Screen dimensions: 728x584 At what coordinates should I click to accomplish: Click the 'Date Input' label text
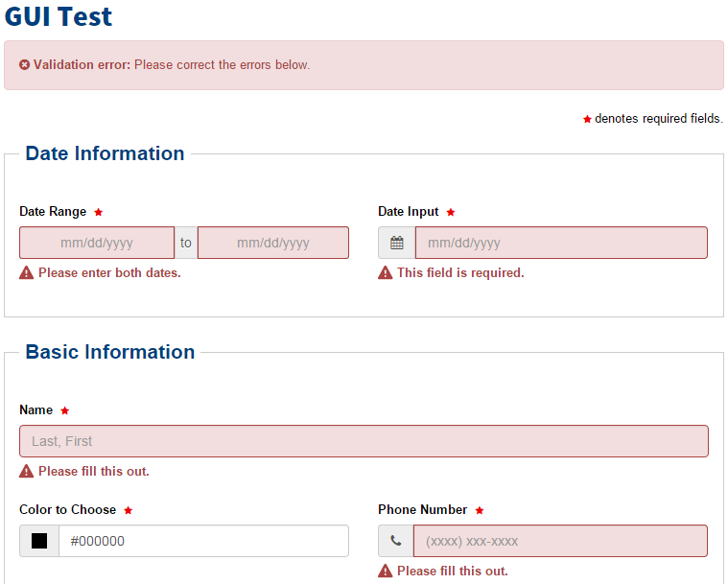coord(408,212)
